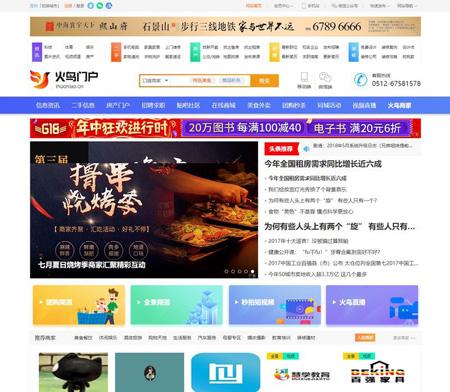Image resolution: width=450 pixels, height=392 pixels.
Task: Click the green WeChat login icon in top bar
Action: click(x=100, y=6)
